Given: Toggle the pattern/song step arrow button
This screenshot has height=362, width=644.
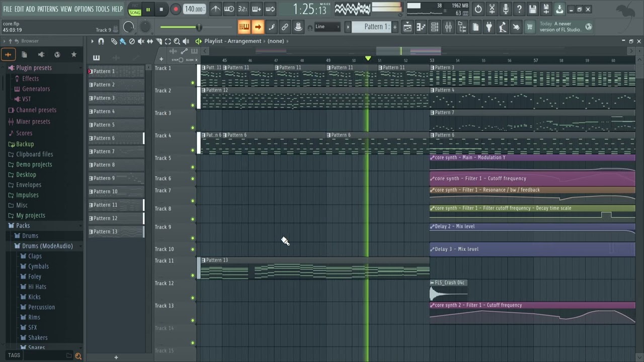Looking at the screenshot, I should [x=258, y=27].
